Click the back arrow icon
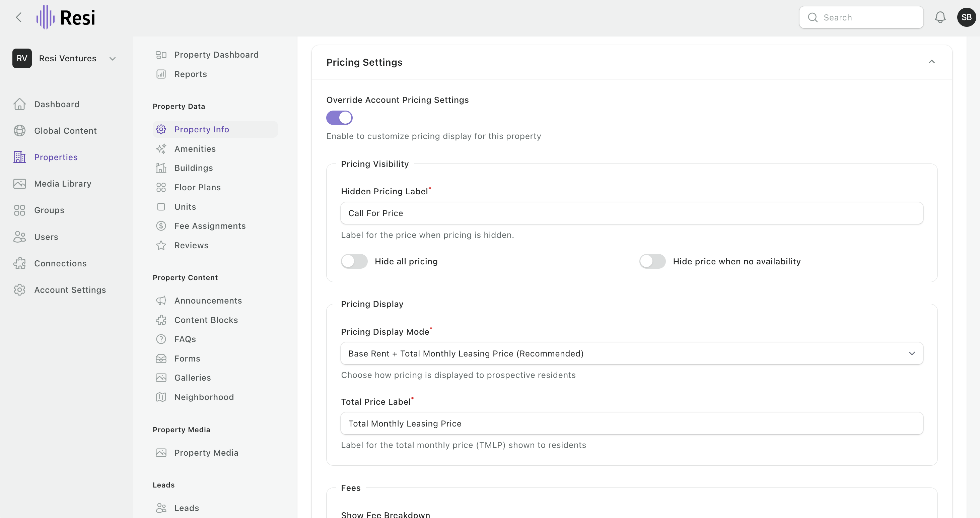 click(x=19, y=17)
